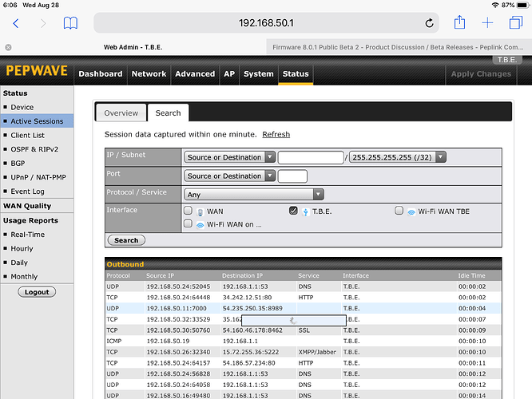Close Web Admin tab X icon
Screen dimensions: 532x399
coord(8,47)
